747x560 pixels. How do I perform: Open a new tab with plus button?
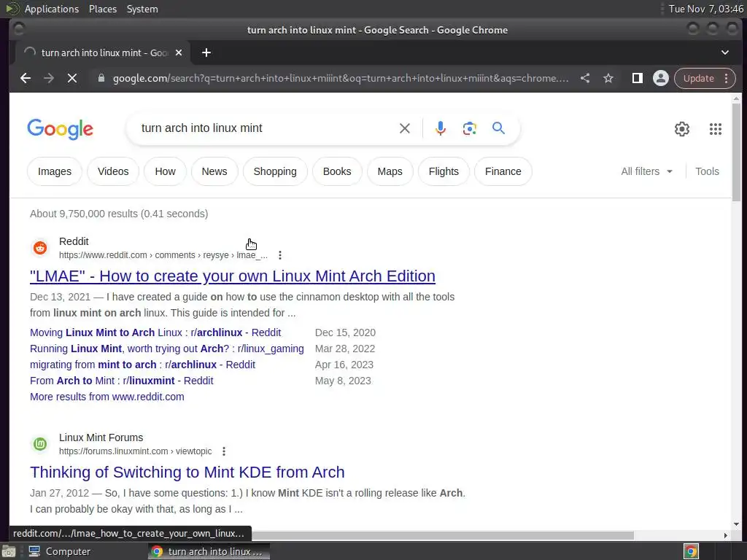point(206,52)
